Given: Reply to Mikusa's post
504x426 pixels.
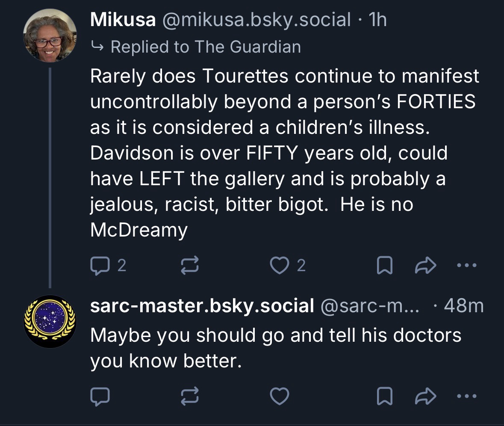Looking at the screenshot, I should [100, 266].
